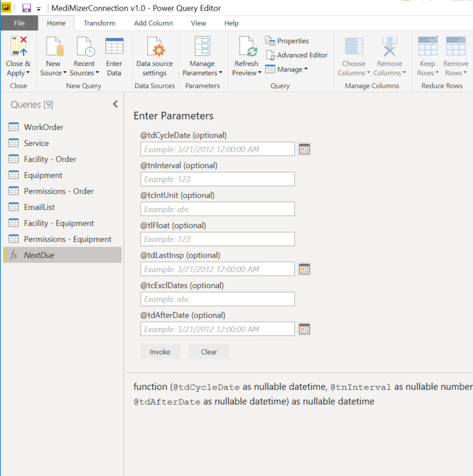This screenshot has width=473, height=476.
Task: Expand the Choose Columns dropdown
Action: pos(368,73)
